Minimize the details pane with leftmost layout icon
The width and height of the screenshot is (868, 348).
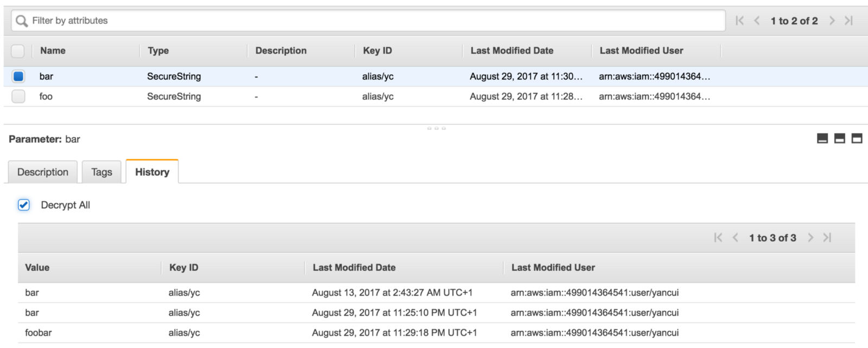click(x=822, y=139)
